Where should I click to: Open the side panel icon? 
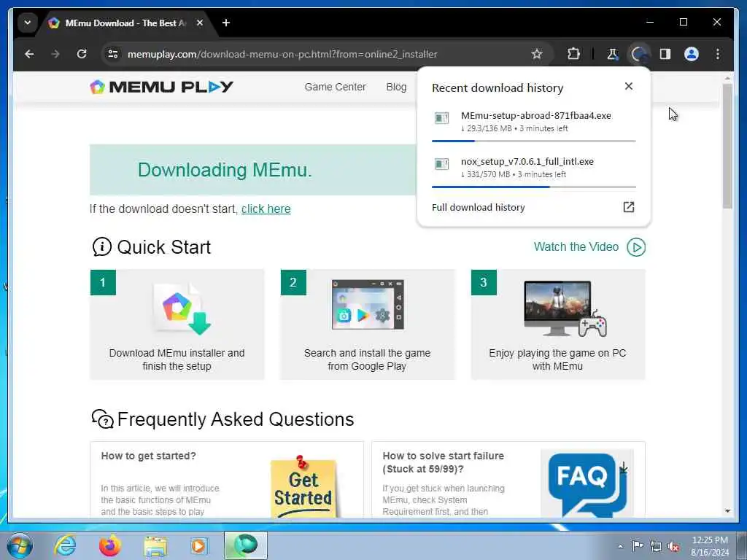[x=665, y=54]
